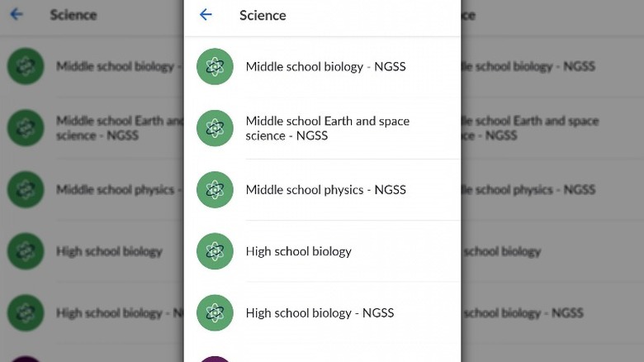Viewport: 644px width, 362px height.
Task: Open Middle school biology - NGSS course
Action: click(325, 66)
